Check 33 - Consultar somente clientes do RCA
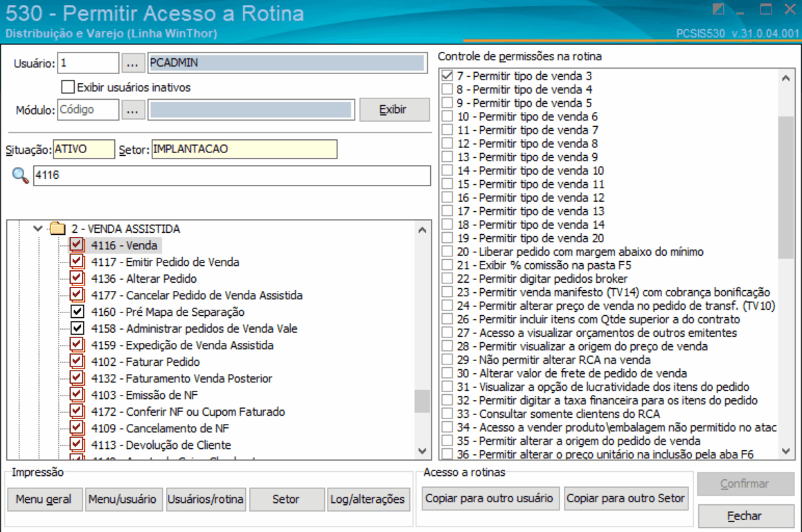 (x=447, y=414)
